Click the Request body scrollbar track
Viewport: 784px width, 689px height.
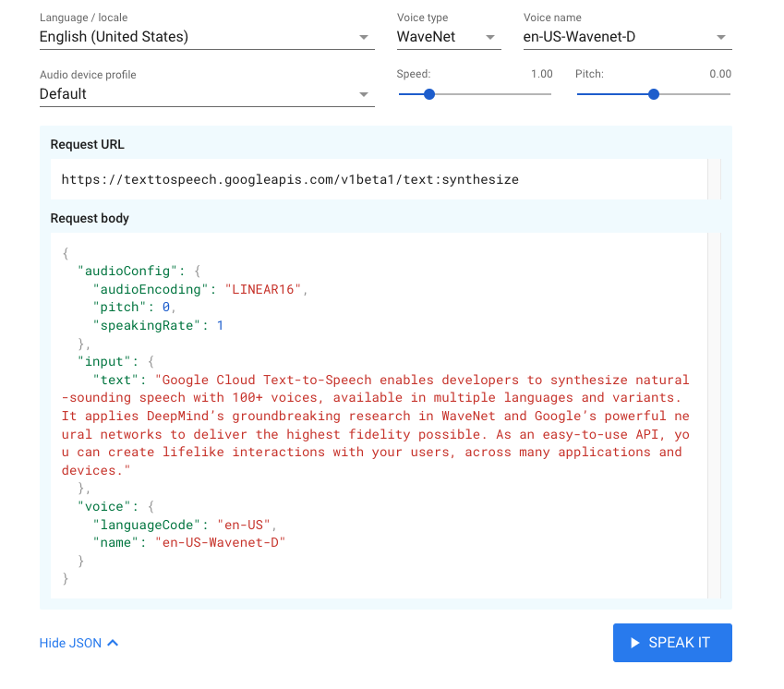tap(715, 416)
